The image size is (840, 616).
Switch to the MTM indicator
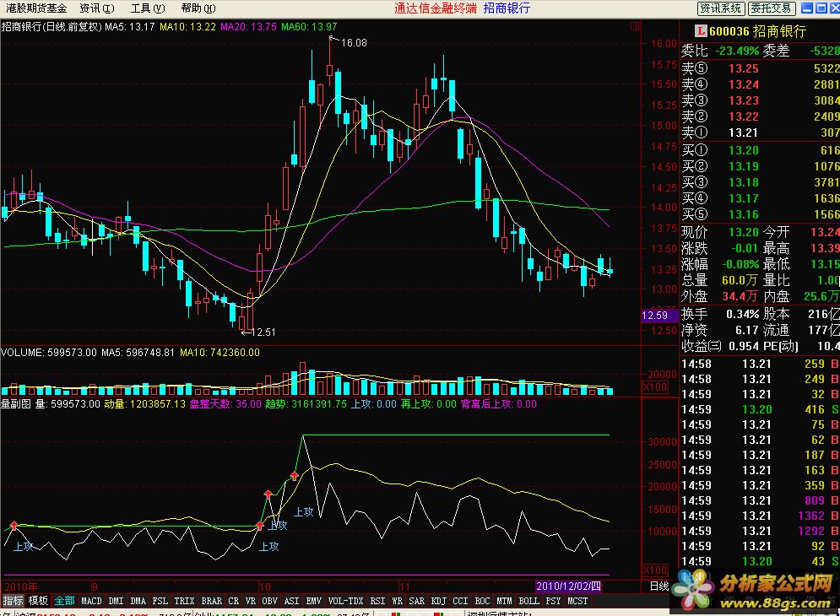pos(504,601)
